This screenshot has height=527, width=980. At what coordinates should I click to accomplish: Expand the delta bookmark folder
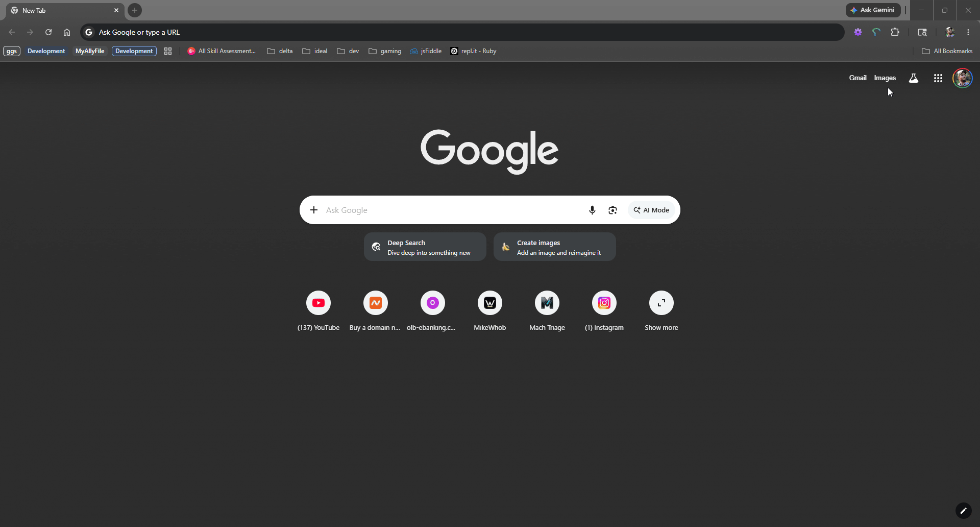pos(280,51)
